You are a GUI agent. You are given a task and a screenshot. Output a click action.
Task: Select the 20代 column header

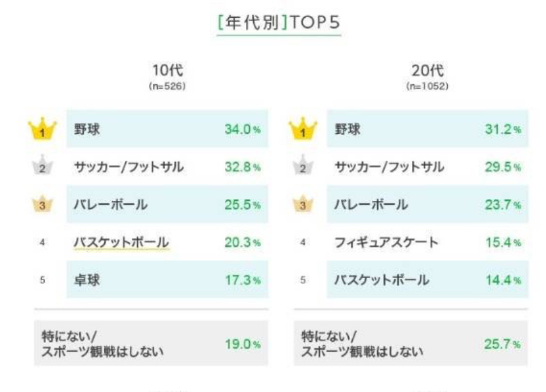[x=421, y=70]
